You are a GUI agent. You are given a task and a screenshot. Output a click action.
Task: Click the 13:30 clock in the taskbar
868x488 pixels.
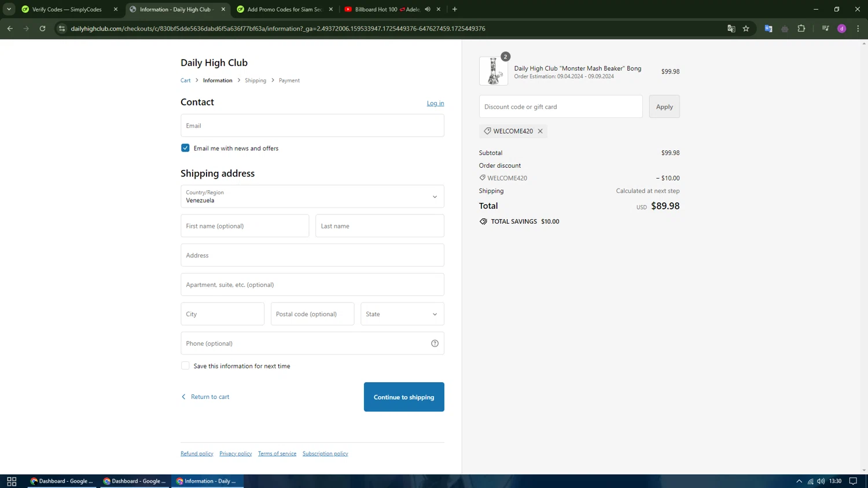[x=836, y=481]
